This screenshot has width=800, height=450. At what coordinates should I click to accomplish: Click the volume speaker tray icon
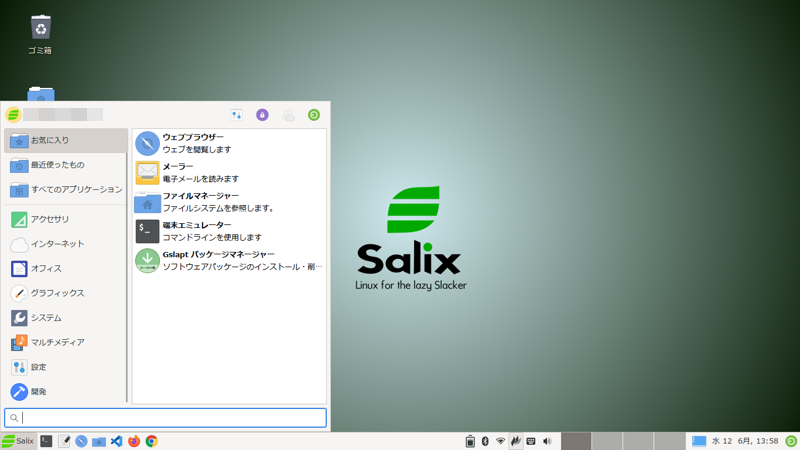click(x=547, y=441)
